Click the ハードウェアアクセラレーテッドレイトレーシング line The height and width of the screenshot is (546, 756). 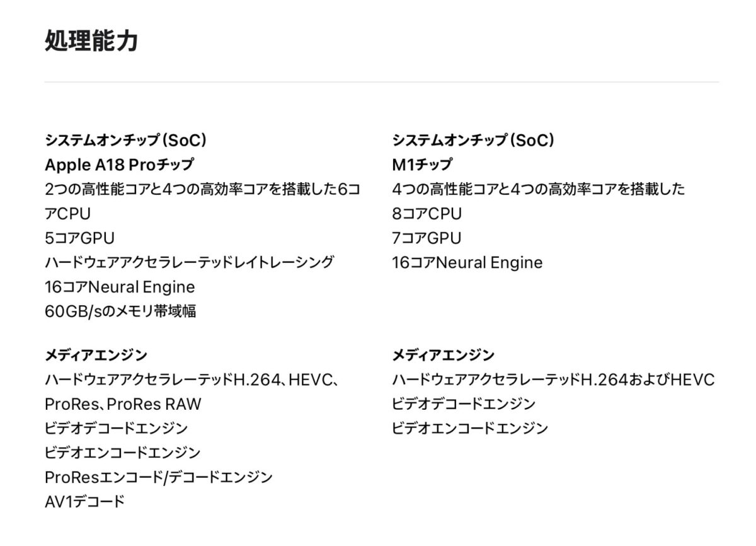(x=189, y=262)
